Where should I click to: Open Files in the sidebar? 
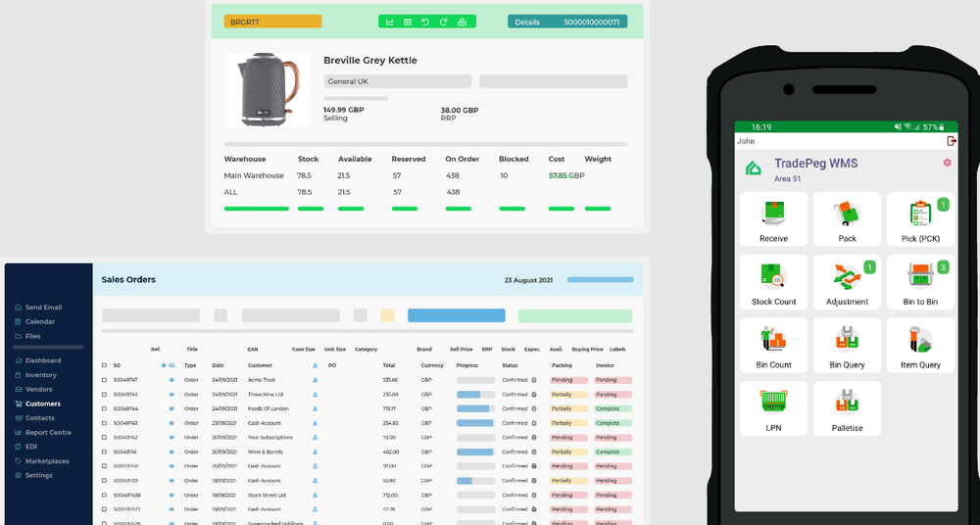(27, 336)
